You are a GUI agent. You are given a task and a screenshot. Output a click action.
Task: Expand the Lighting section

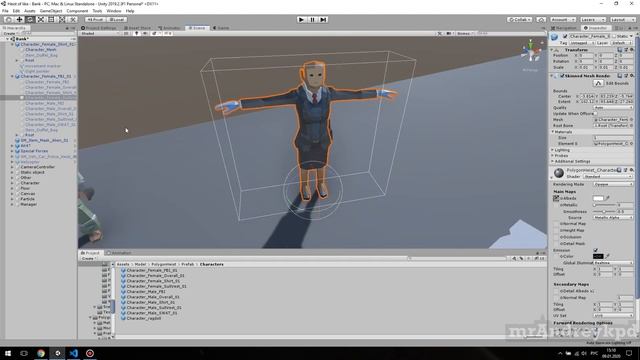pos(562,150)
